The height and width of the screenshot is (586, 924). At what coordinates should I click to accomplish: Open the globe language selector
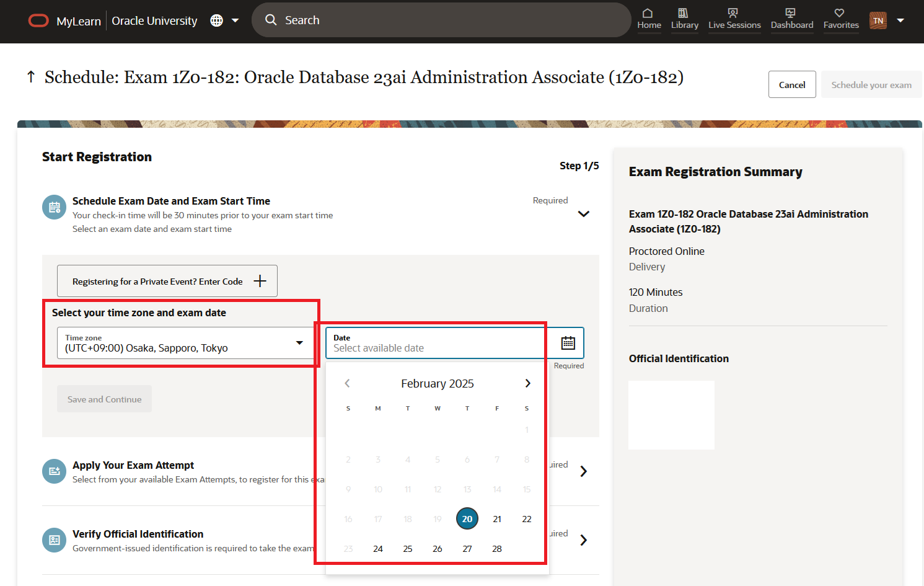(x=216, y=20)
